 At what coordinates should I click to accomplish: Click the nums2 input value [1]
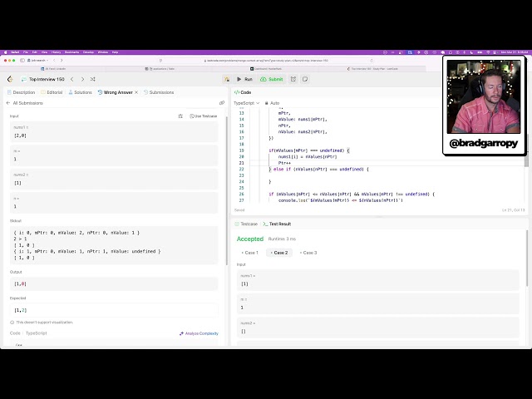click(17, 183)
